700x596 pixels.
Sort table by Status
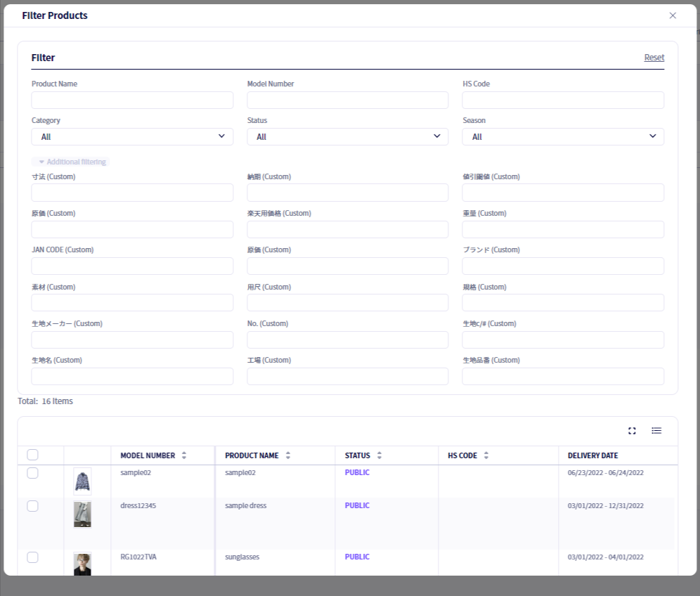pos(380,455)
